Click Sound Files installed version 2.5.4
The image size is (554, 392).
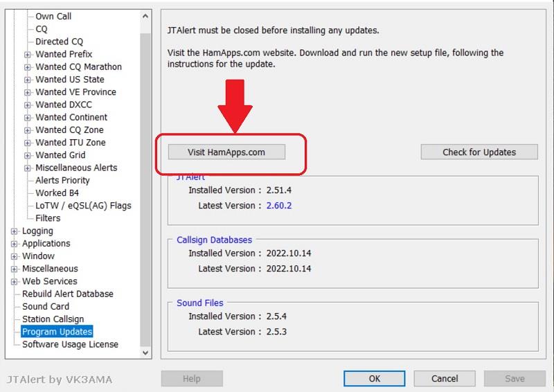(x=276, y=317)
